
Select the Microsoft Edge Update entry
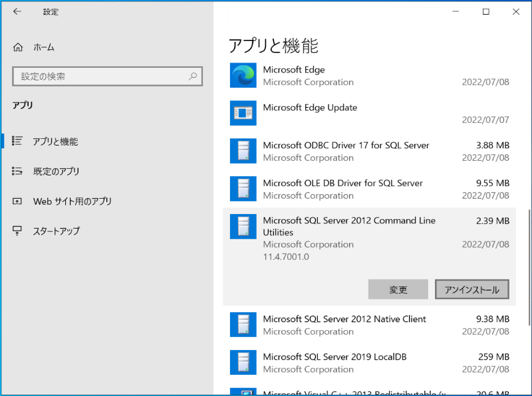tap(370, 113)
